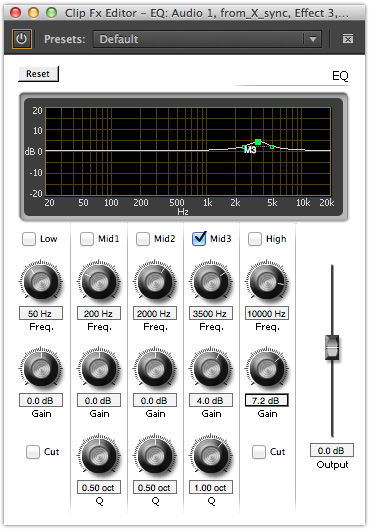Click the remove preset icon

[348, 39]
